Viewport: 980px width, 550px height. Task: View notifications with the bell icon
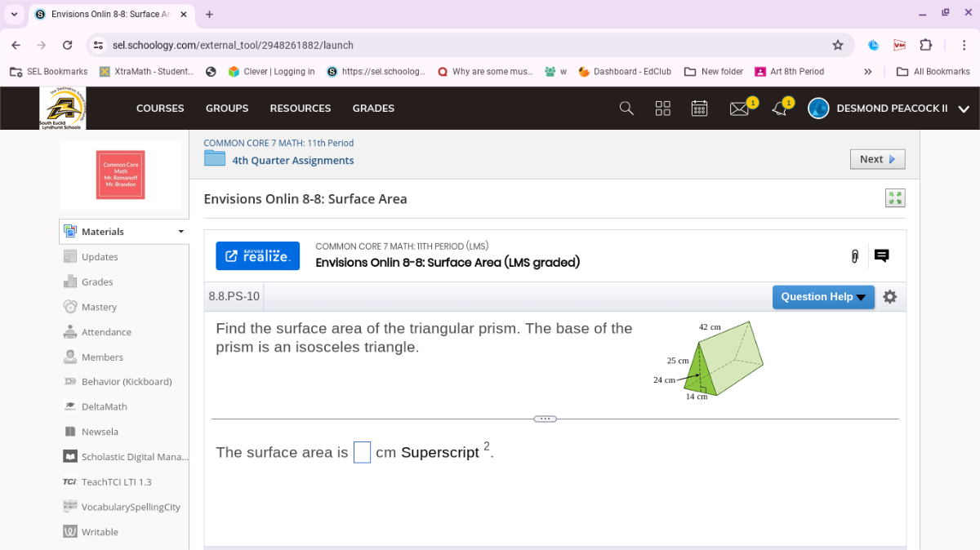click(776, 108)
